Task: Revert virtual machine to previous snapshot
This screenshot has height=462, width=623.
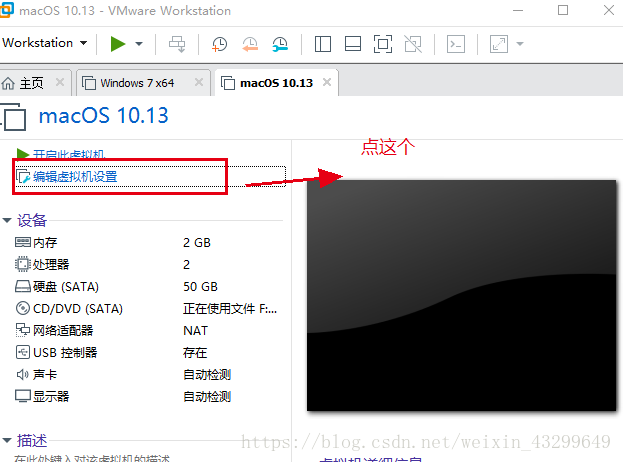Action: [250, 44]
